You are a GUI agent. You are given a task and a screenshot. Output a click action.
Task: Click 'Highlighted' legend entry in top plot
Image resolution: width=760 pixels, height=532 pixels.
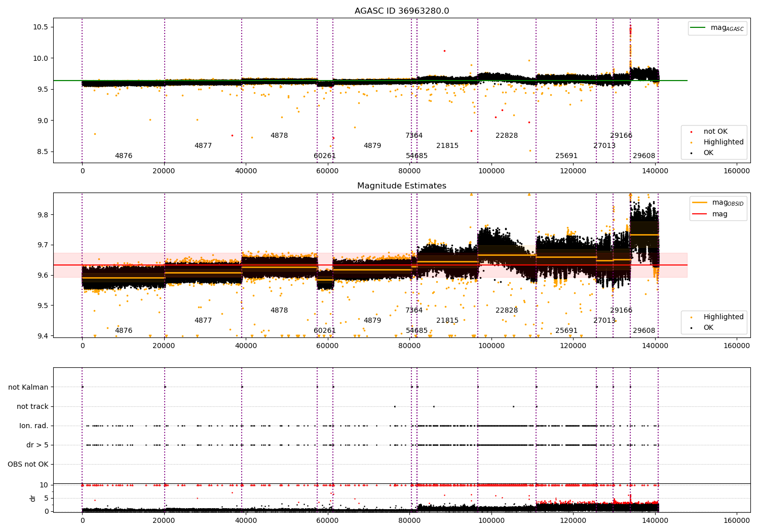click(717, 142)
